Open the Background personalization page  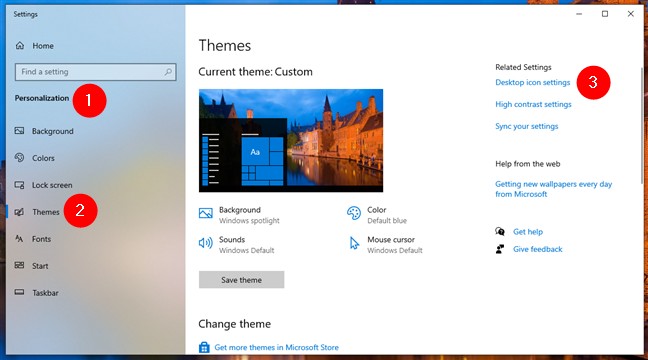pos(52,131)
